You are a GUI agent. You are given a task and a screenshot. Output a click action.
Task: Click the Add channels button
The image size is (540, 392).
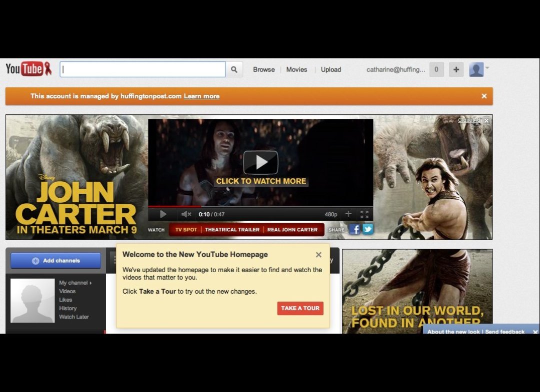(56, 261)
